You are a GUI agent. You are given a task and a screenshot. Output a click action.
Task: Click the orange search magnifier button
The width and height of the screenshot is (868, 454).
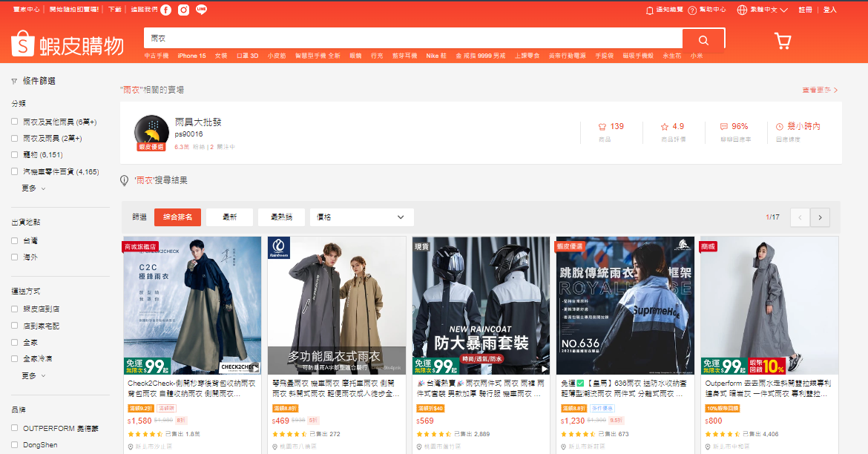coord(703,40)
